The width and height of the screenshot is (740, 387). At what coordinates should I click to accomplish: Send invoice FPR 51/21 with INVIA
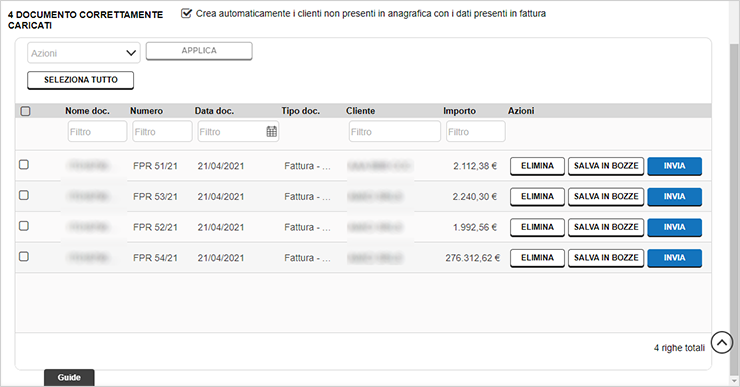click(x=674, y=166)
